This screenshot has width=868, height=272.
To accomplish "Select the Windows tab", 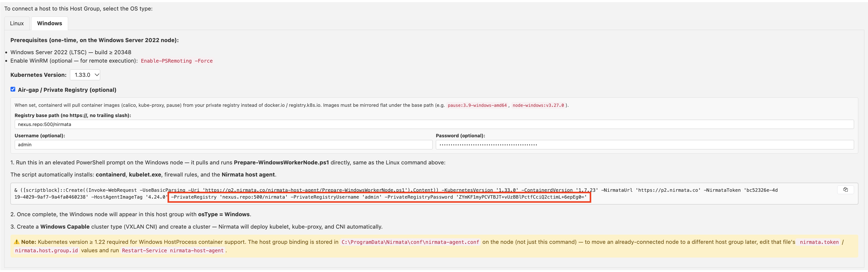I will click(x=49, y=23).
